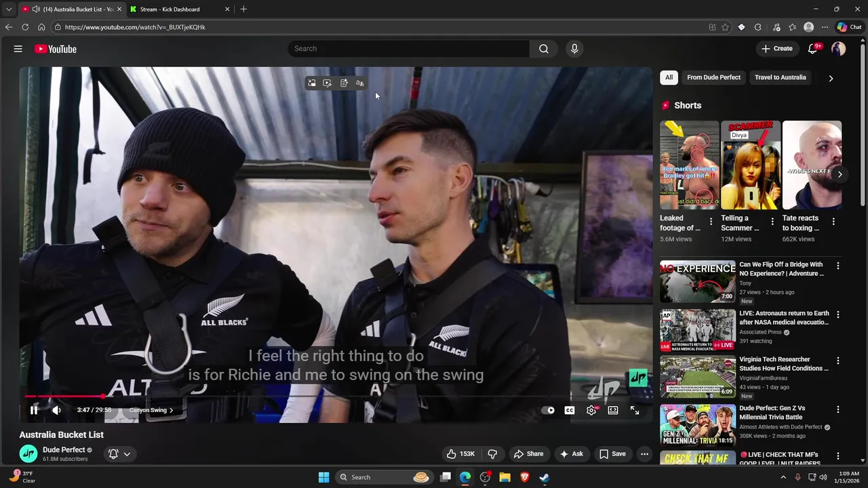Viewport: 868px width, 488px height.
Task: Toggle closed captions CC button
Action: pos(570,410)
